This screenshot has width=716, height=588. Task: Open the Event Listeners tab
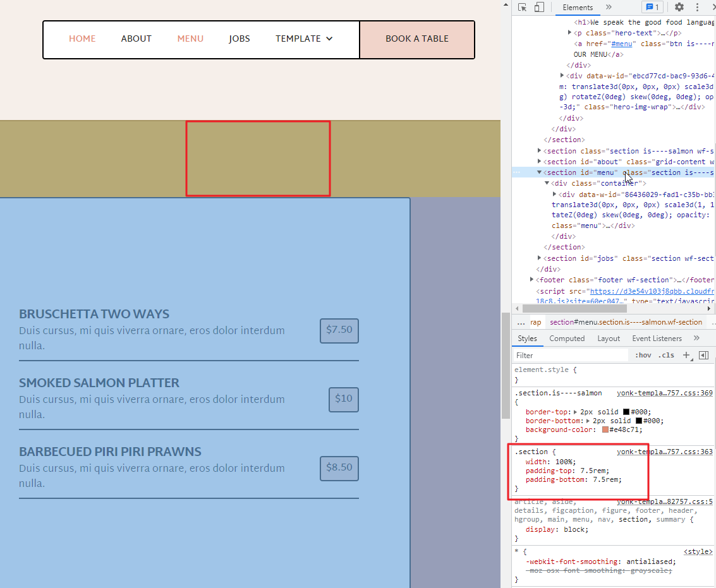(x=657, y=339)
